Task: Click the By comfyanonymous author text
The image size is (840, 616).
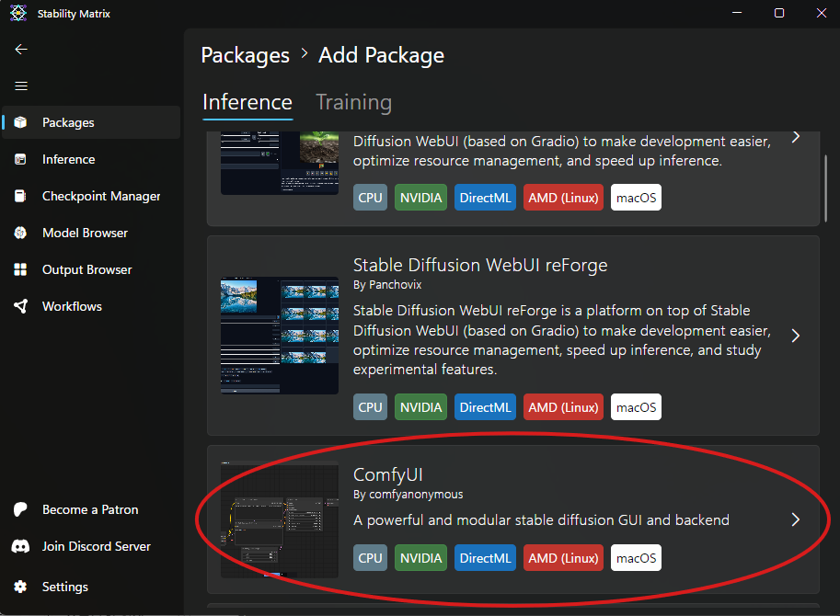Action: (x=408, y=495)
